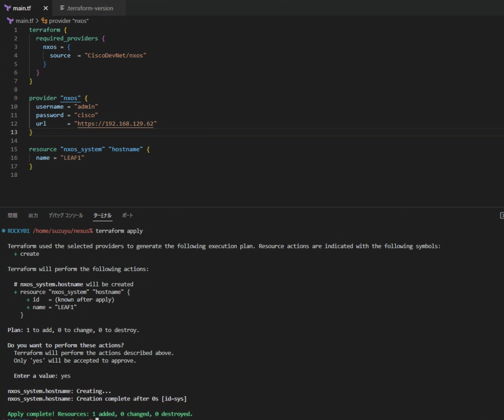Open the 出力 (Output) panel tab
Screen dimensions: 504x420
pyautogui.click(x=33, y=215)
